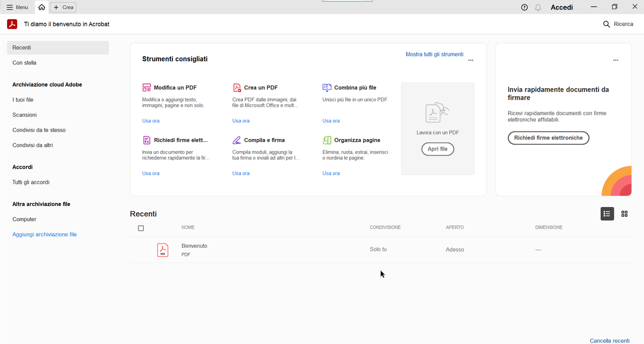Switch to grid view of recents
Screen dimensions: 644x344
pos(624,214)
